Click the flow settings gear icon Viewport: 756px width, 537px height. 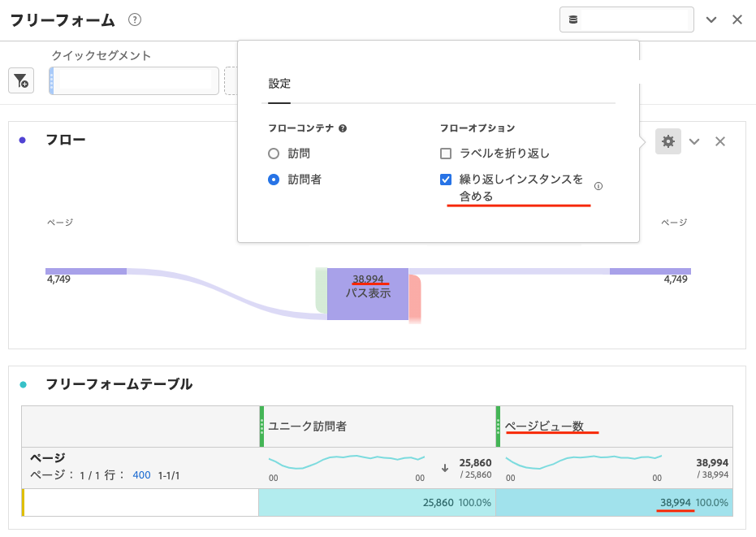pyautogui.click(x=667, y=141)
